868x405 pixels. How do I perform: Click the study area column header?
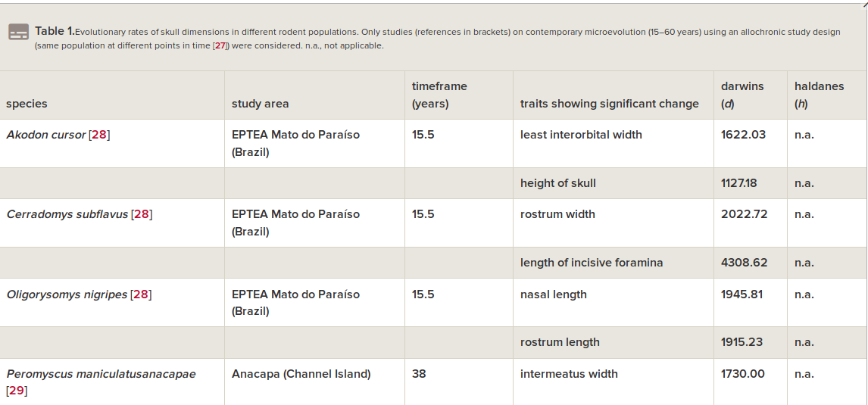pos(315,95)
